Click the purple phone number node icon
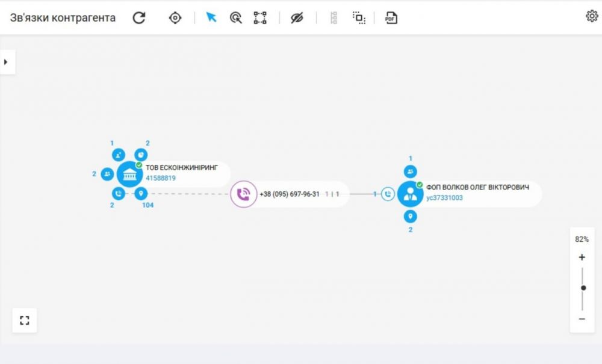Image resolution: width=602 pixels, height=364 pixels. (243, 194)
